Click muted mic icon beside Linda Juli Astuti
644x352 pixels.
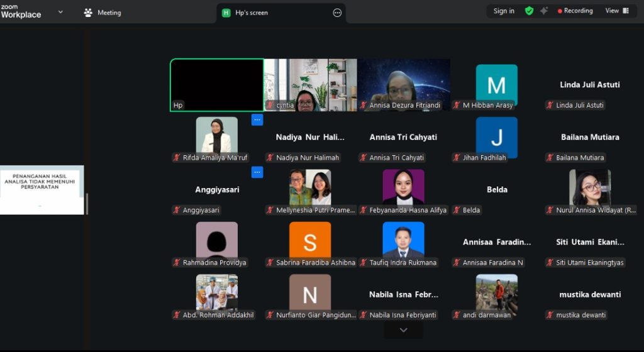click(x=550, y=106)
